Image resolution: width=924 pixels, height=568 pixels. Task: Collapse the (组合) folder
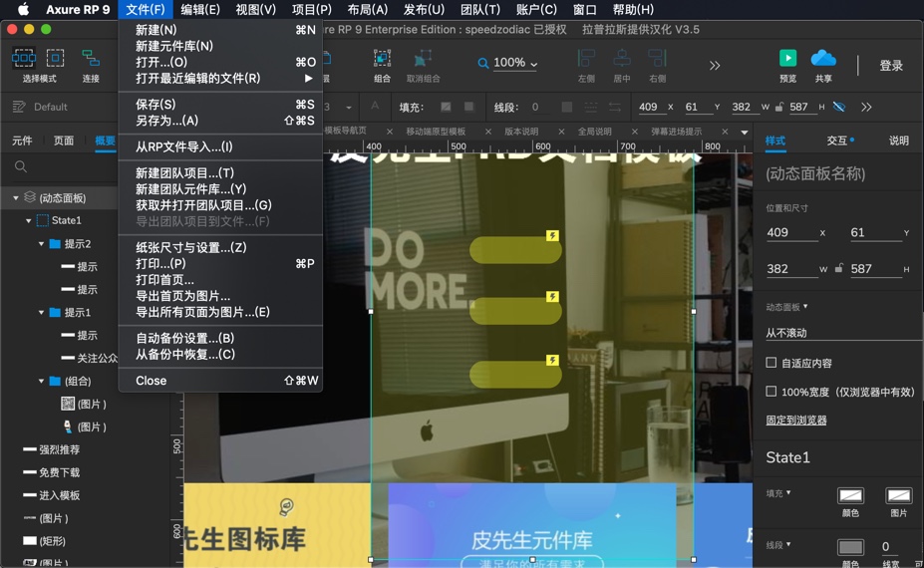tap(41, 382)
